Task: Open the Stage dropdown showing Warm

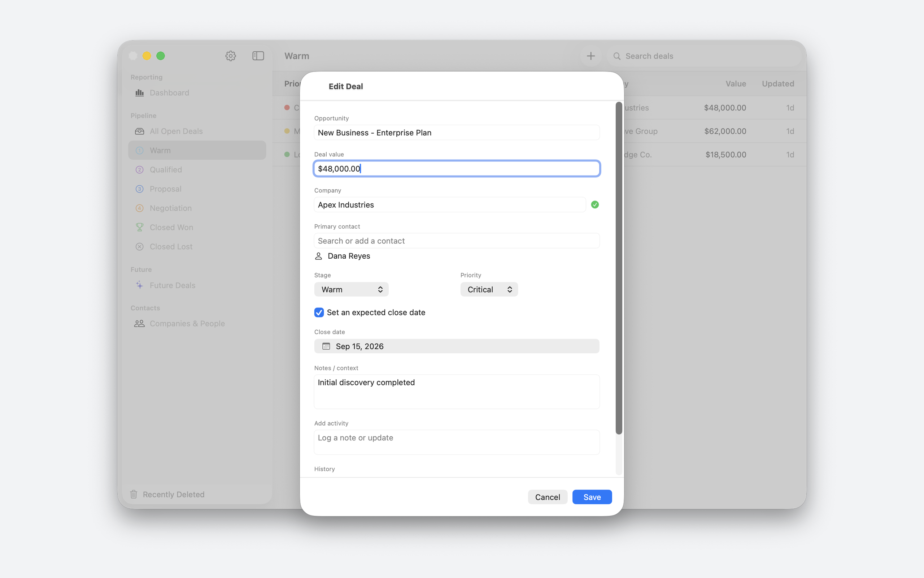Action: 351,289
